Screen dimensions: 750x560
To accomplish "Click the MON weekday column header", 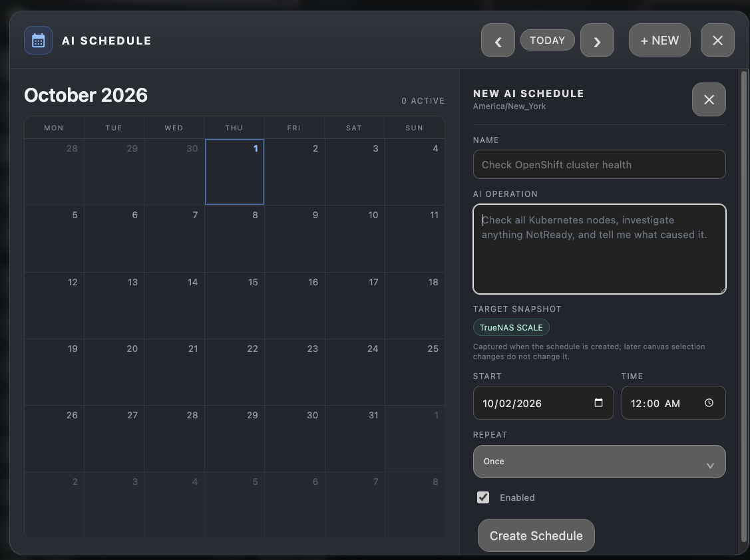I will pyautogui.click(x=53, y=128).
